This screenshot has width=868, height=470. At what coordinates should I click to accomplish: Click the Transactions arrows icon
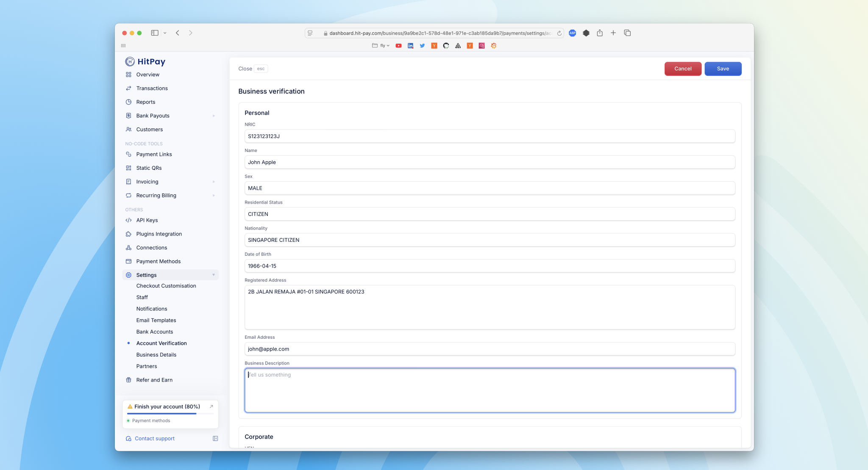pos(128,88)
